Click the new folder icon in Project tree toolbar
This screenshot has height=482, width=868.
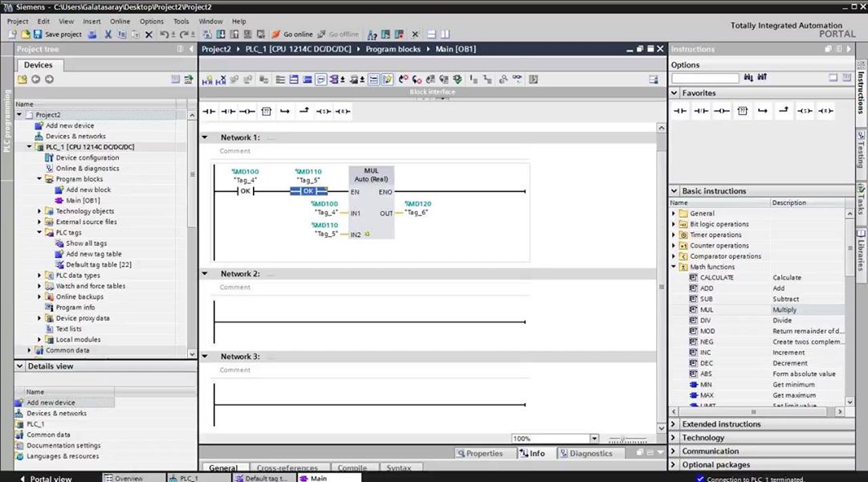22,80
